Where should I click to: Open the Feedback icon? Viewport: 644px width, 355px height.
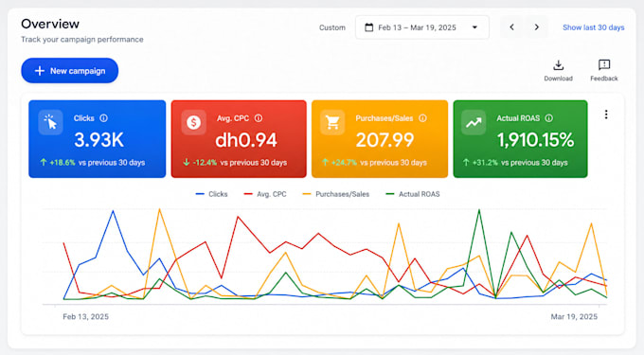[x=604, y=64]
